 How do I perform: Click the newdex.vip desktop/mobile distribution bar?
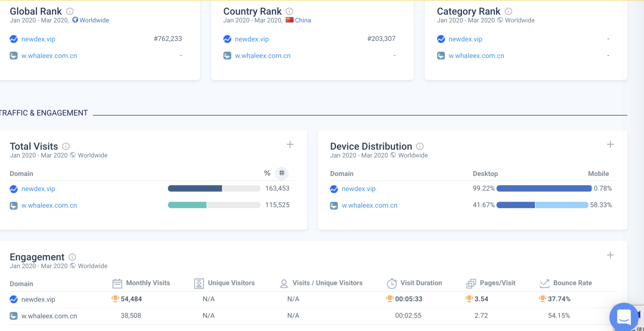[x=544, y=188]
